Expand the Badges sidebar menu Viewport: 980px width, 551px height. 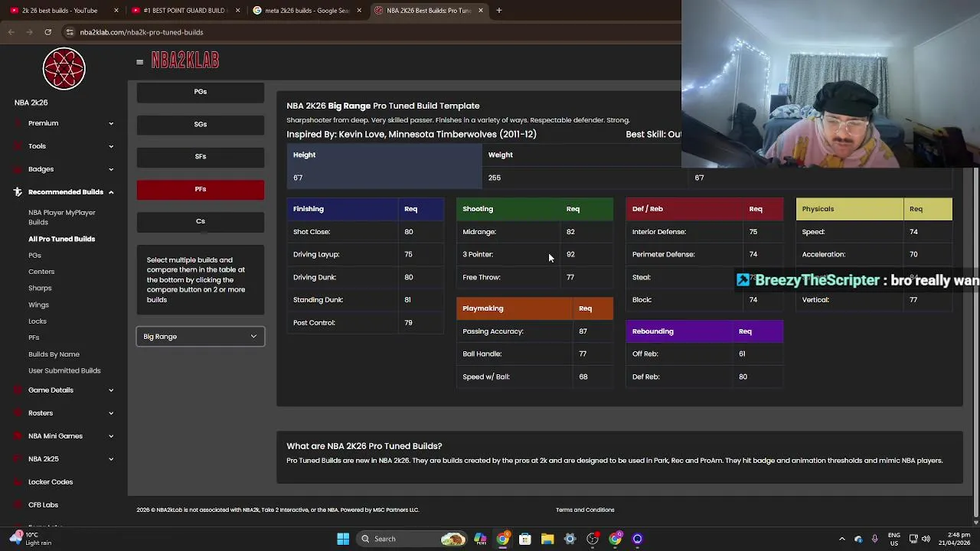(64, 169)
